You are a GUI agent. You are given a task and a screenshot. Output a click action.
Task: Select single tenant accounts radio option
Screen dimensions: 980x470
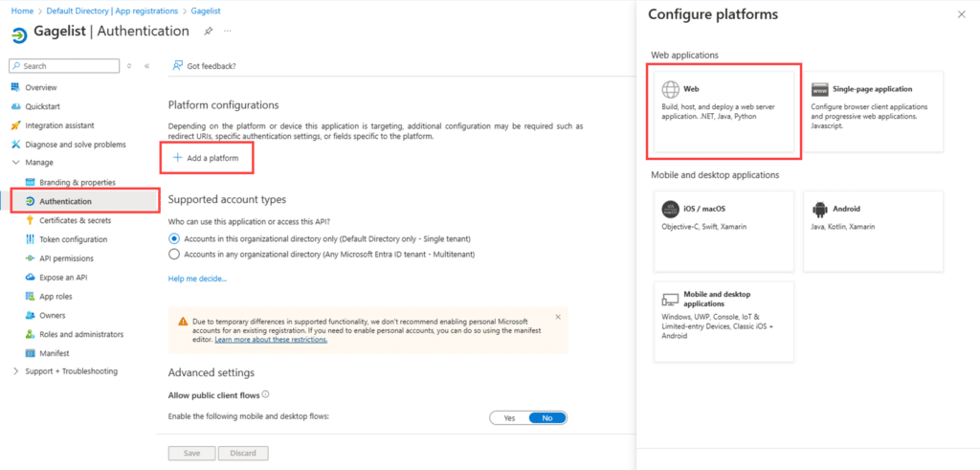(x=174, y=237)
